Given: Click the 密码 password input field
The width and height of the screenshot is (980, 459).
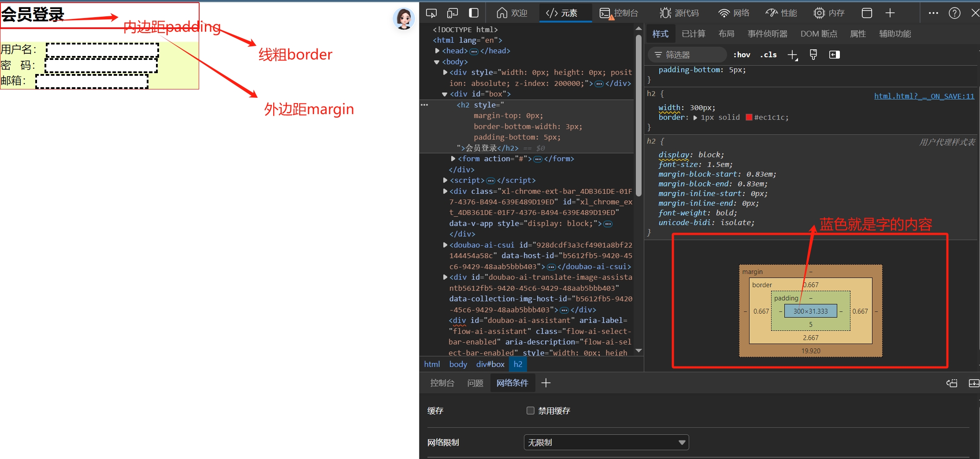Looking at the screenshot, I should (101, 66).
